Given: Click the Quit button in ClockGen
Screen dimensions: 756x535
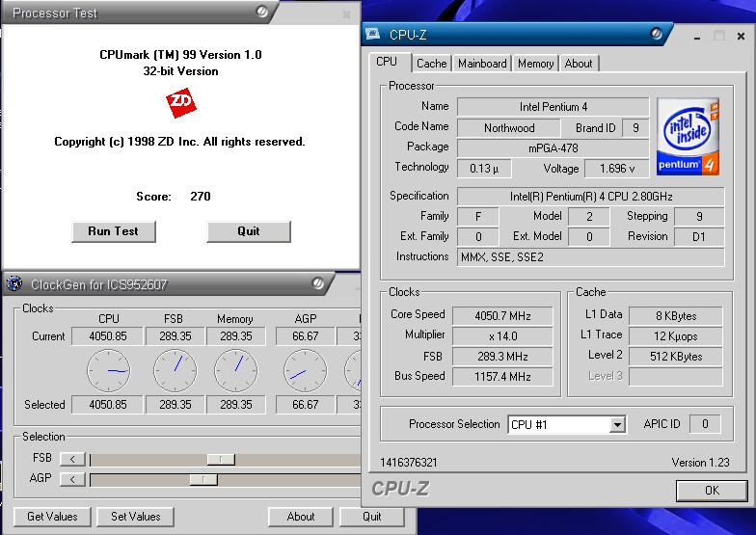Looking at the screenshot, I should point(372,517).
